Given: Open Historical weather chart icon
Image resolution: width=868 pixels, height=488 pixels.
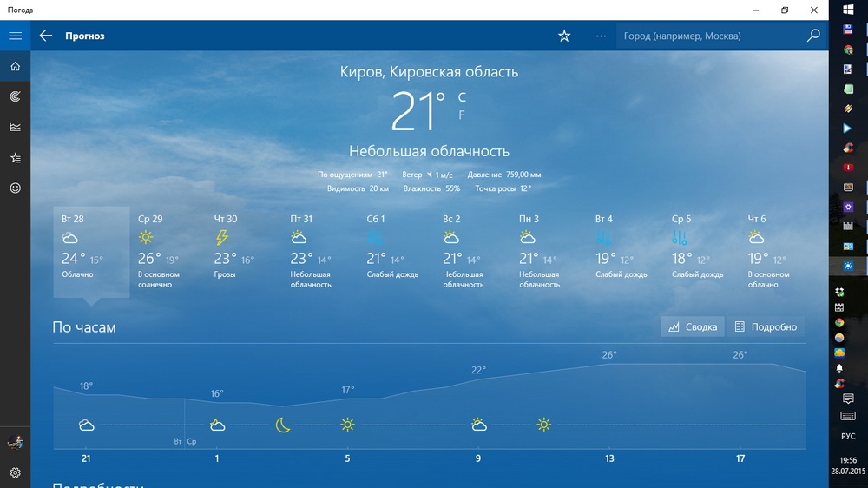Looking at the screenshot, I should [x=15, y=128].
